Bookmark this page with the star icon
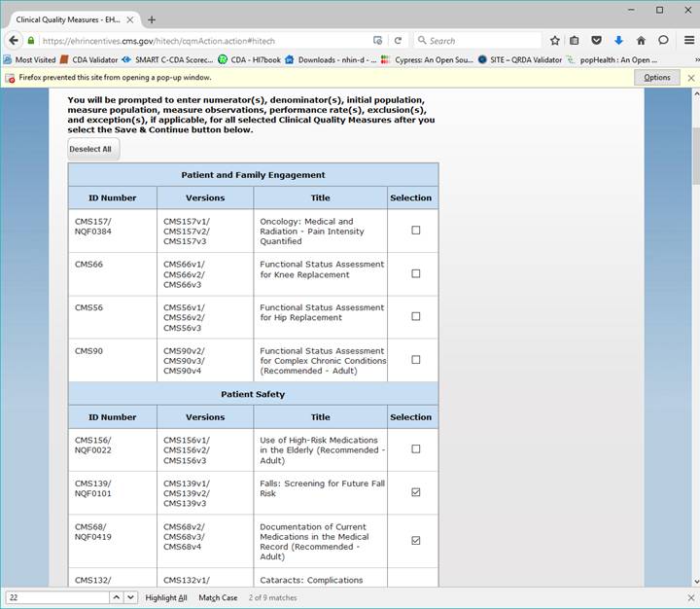The image size is (700, 609). (554, 41)
